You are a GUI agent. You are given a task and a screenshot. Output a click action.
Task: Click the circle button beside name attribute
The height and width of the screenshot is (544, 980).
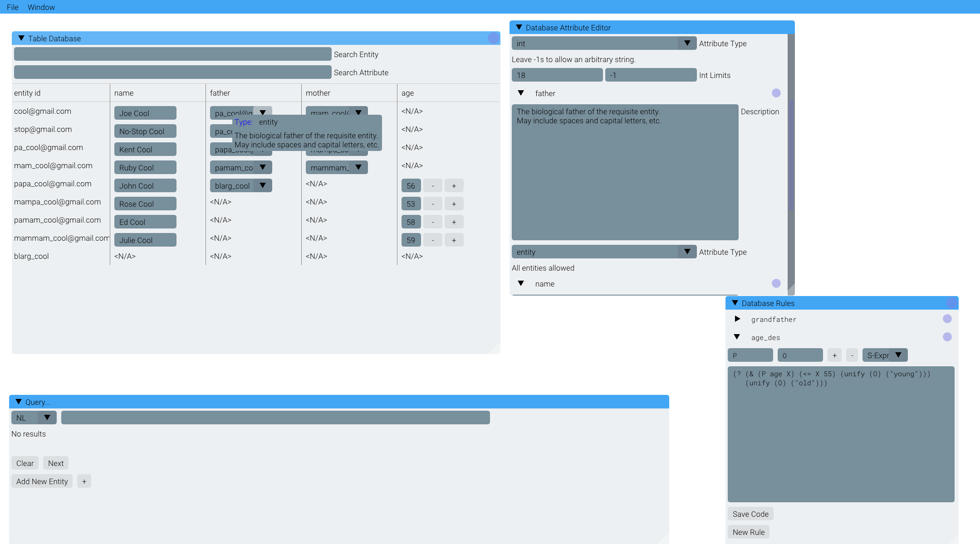(x=776, y=283)
